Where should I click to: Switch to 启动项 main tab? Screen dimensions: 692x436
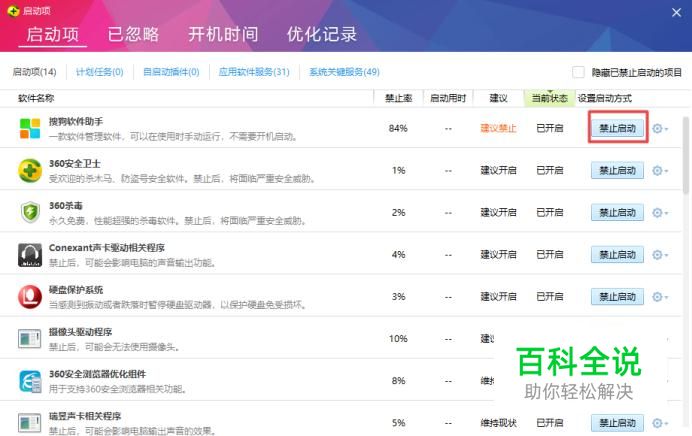(x=53, y=34)
